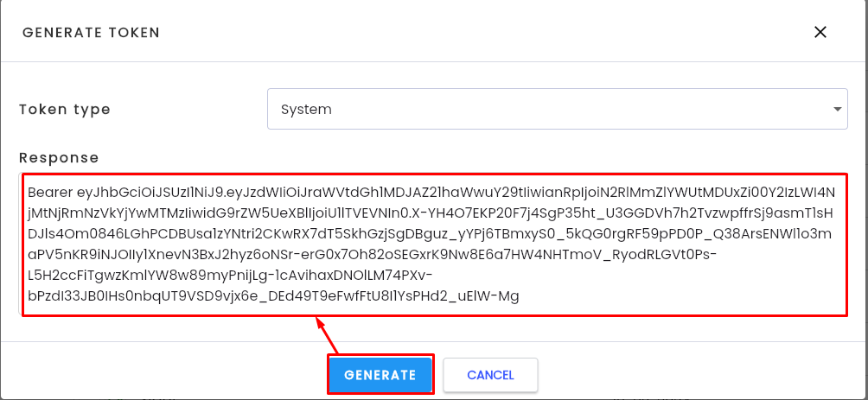Select the System value text
This screenshot has height=400, width=868.
coord(306,110)
